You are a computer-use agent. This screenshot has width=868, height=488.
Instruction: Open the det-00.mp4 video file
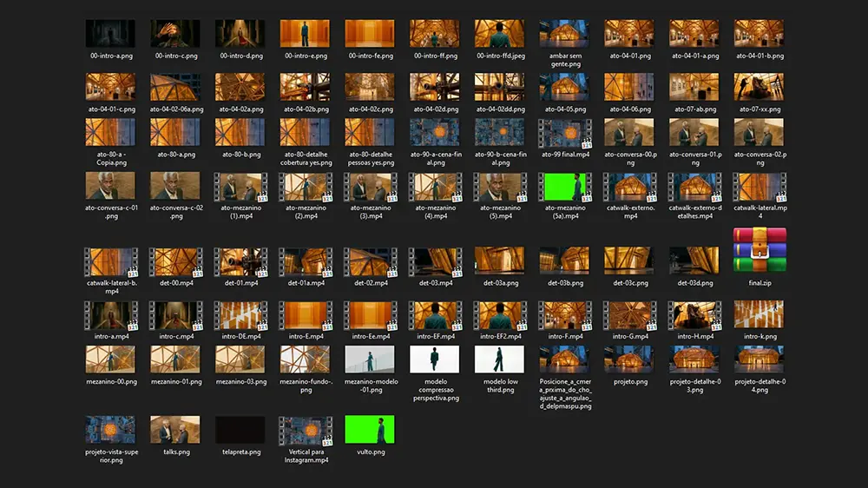[x=175, y=261]
